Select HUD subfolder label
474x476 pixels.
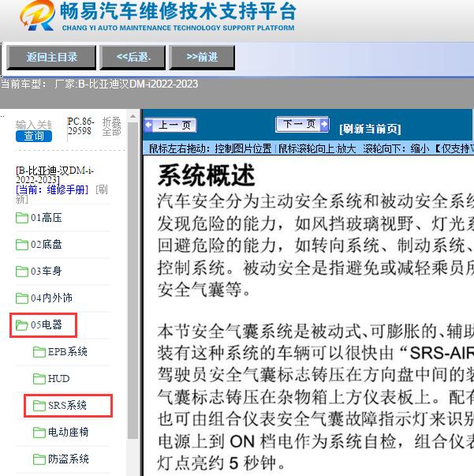click(59, 379)
